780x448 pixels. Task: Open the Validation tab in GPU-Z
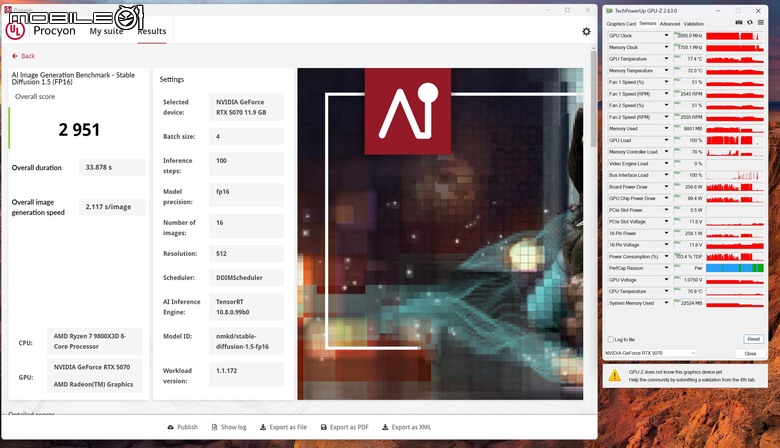[693, 24]
